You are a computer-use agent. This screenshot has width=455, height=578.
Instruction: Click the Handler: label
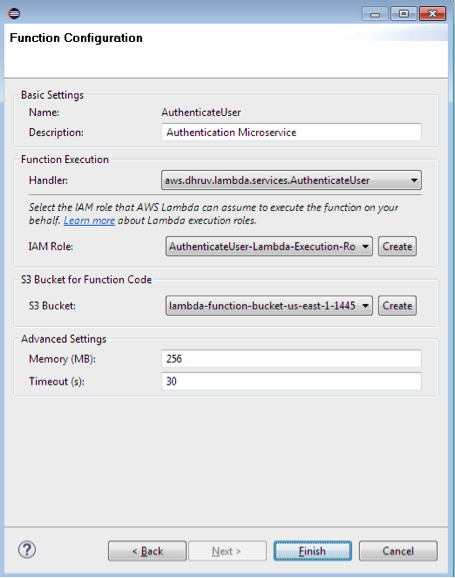(x=48, y=180)
